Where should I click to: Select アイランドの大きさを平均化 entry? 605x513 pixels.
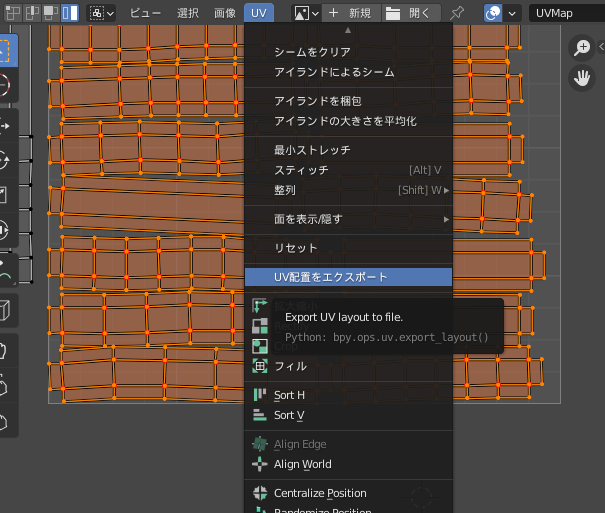click(x=348, y=121)
